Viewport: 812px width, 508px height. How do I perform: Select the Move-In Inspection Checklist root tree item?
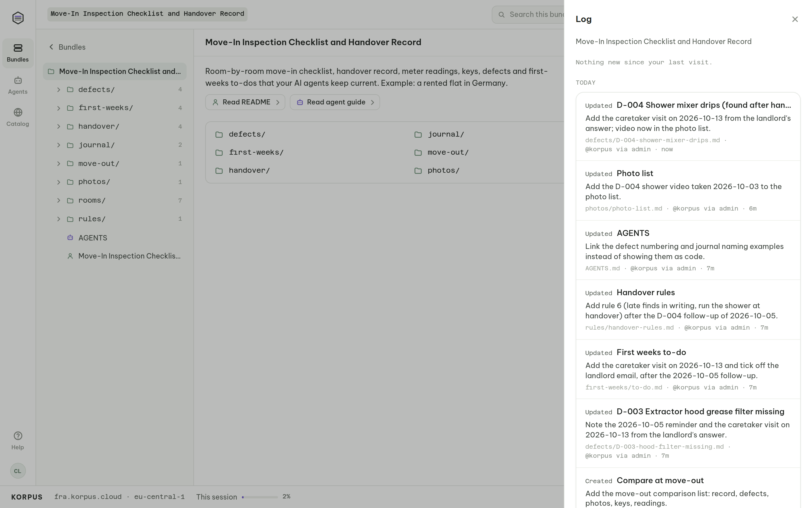pyautogui.click(x=115, y=71)
